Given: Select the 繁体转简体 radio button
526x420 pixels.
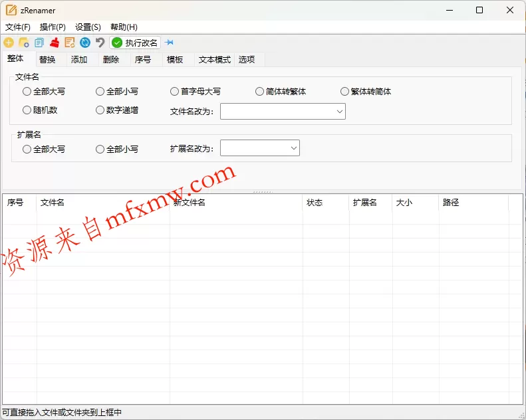Looking at the screenshot, I should [366, 92].
